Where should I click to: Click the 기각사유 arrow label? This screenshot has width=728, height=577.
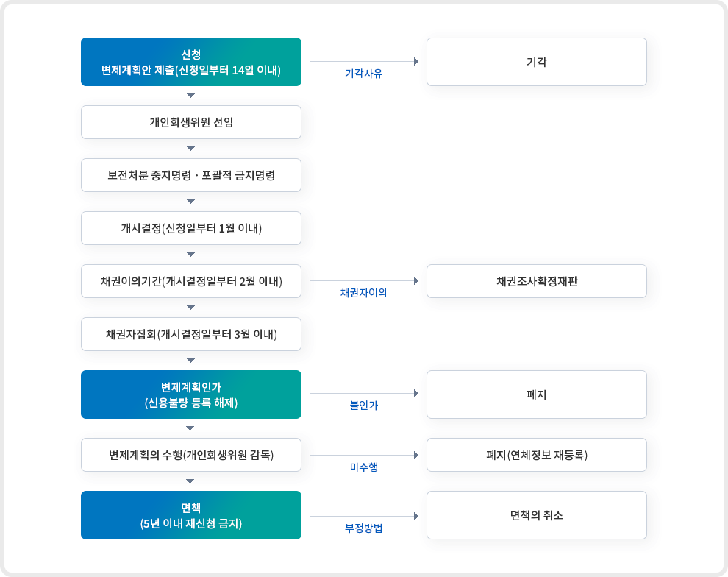pos(363,74)
